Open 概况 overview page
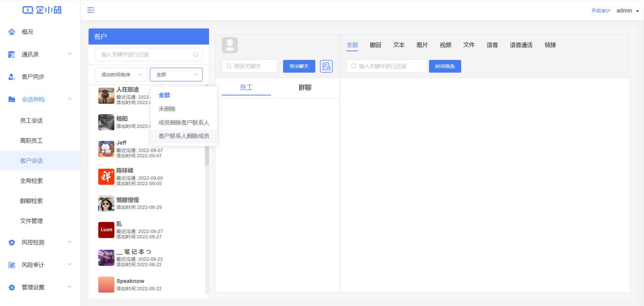The width and height of the screenshot is (644, 306). point(40,32)
